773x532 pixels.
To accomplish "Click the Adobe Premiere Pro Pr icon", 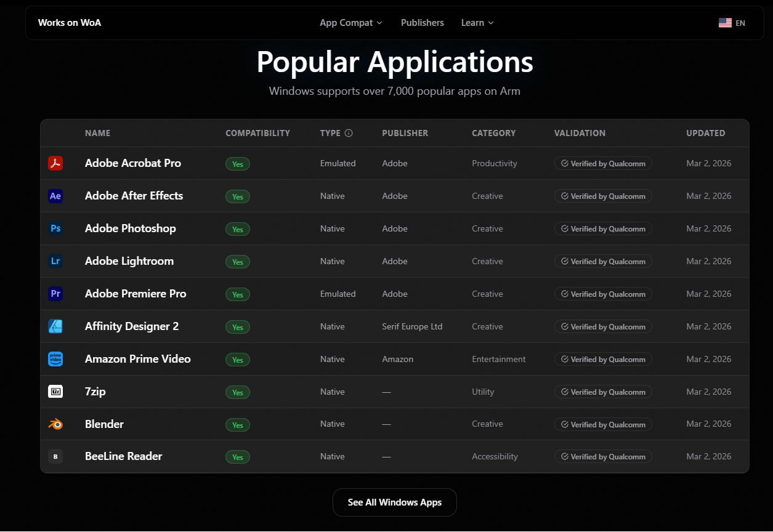I will point(55,294).
